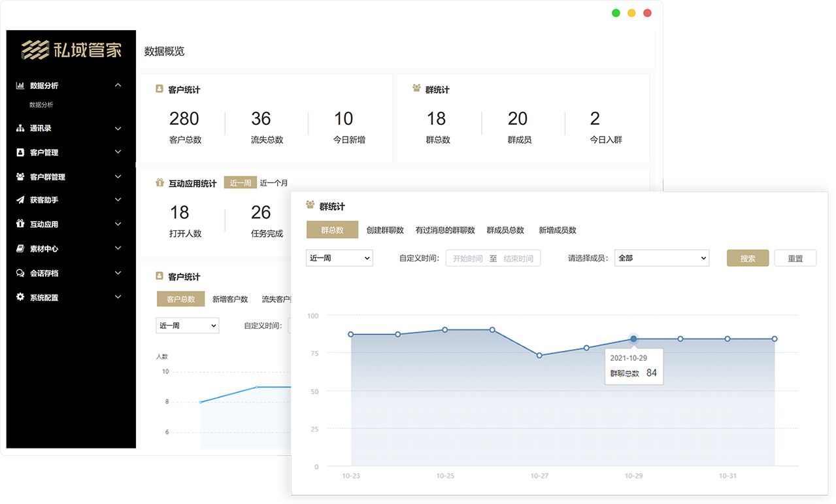Open the 近一周 dropdown in 群统计 panel

point(339,258)
